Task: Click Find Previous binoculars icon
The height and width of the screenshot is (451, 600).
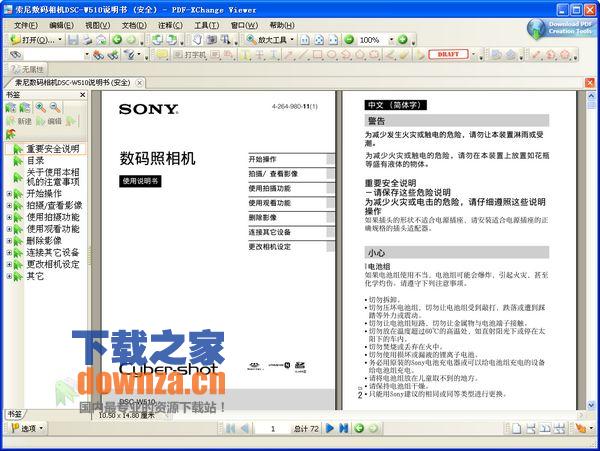Action: pos(99,55)
